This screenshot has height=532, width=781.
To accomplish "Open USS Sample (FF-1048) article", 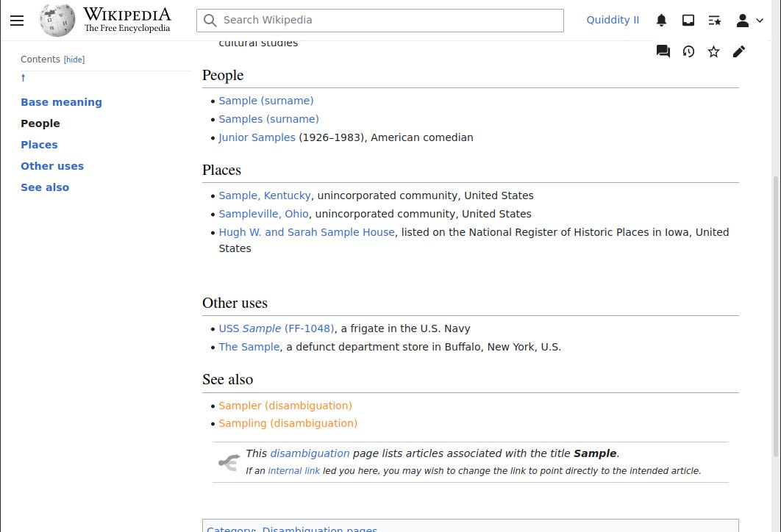I will (277, 328).
